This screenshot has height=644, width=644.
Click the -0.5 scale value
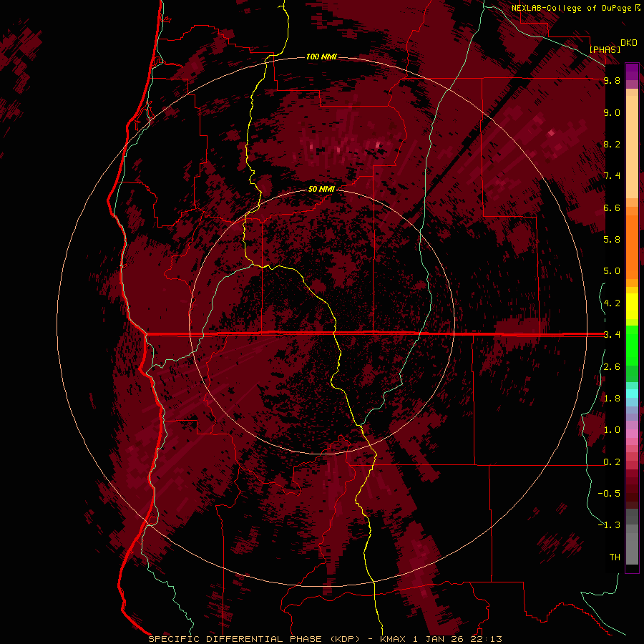609,494
